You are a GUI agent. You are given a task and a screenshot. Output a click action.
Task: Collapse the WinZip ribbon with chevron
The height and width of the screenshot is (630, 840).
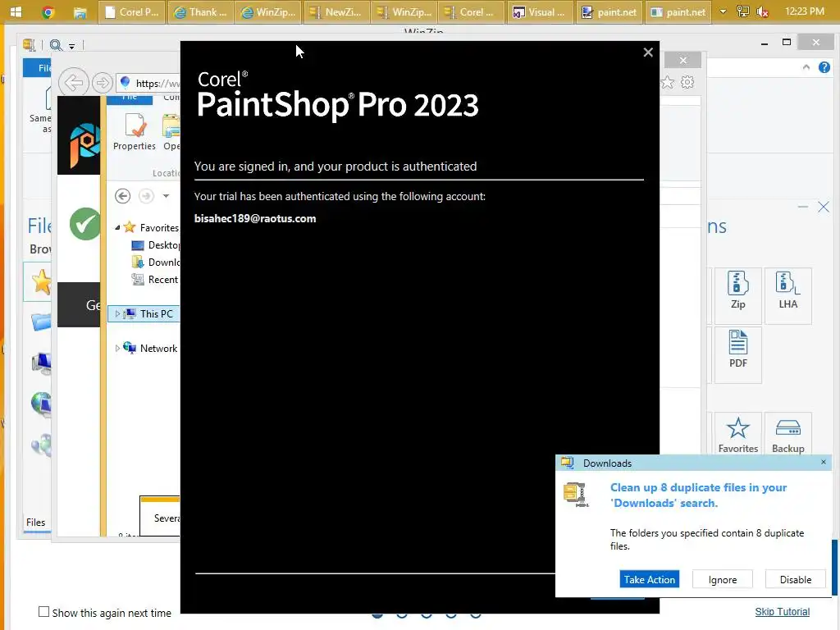tap(806, 67)
